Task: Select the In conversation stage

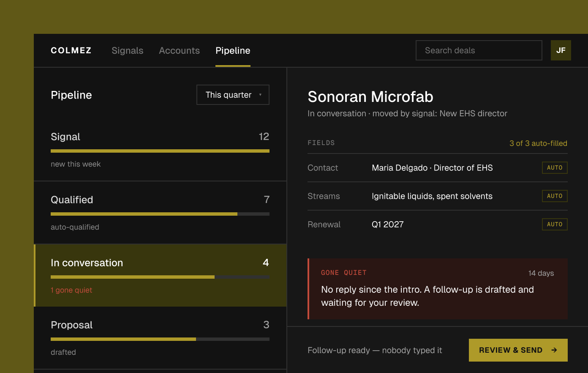Action: click(160, 275)
